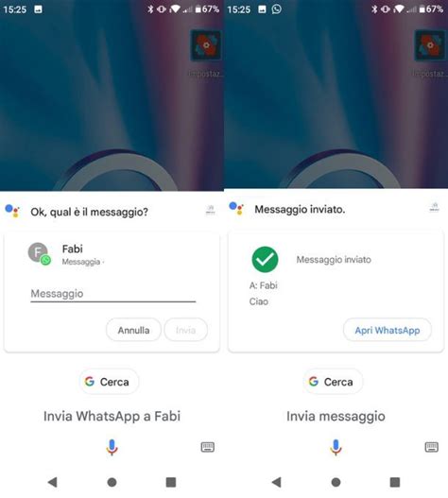The width and height of the screenshot is (448, 498).
Task: Tap Google Assistant logo beside Messaggio inviato
Action: [236, 208]
